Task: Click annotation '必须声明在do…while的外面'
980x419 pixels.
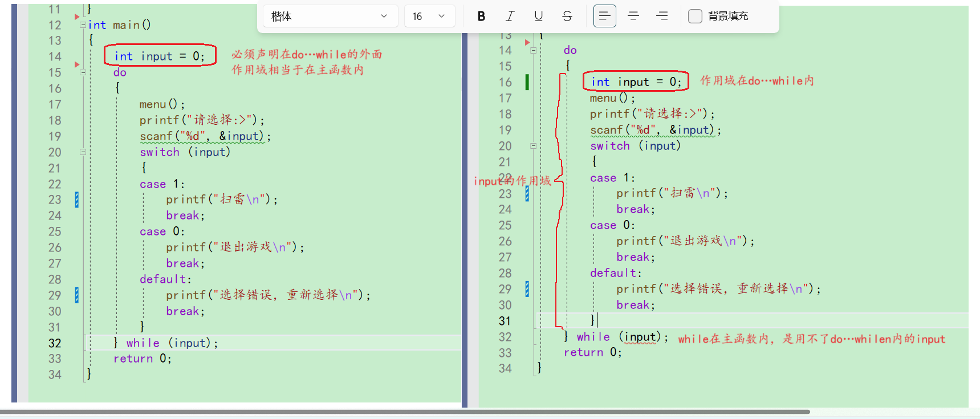Action: [307, 54]
